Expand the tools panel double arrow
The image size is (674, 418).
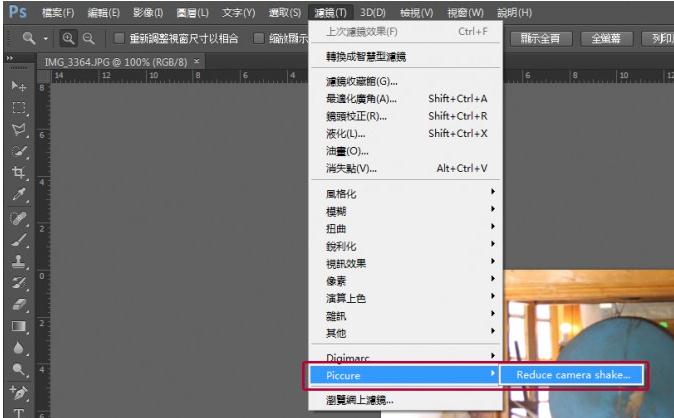[9, 58]
